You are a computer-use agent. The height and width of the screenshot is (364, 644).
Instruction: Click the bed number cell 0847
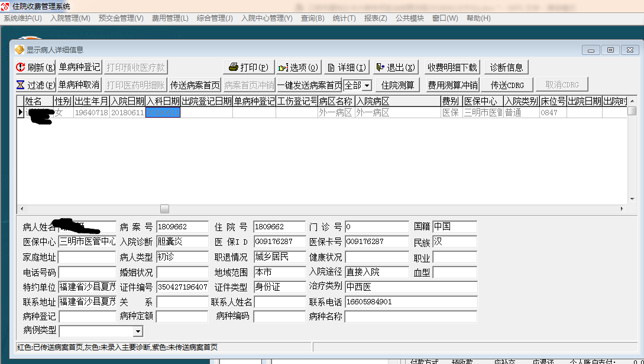tap(553, 112)
